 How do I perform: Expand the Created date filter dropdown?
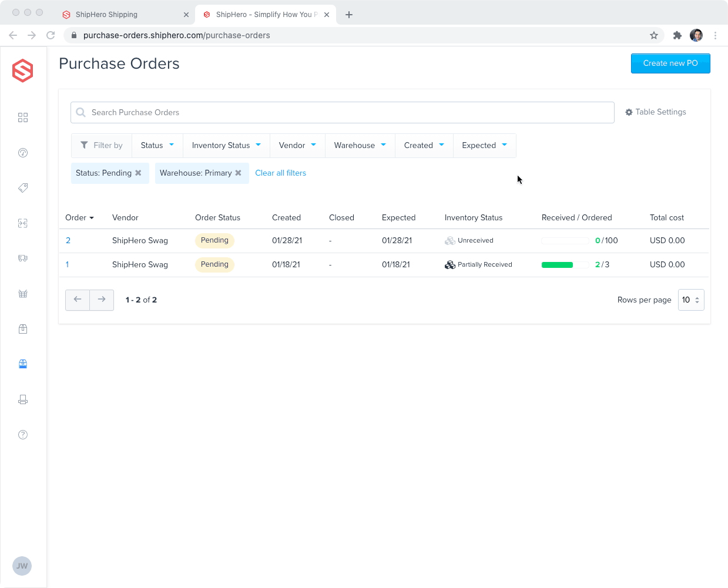424,146
